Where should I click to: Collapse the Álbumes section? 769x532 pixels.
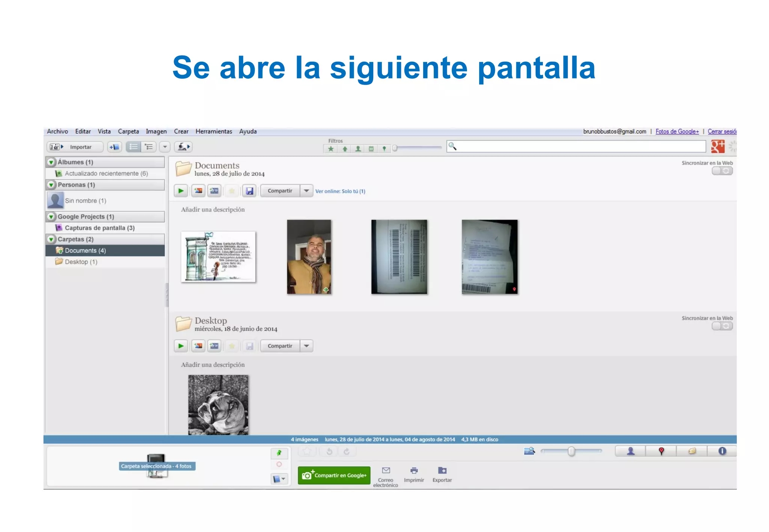click(x=51, y=162)
